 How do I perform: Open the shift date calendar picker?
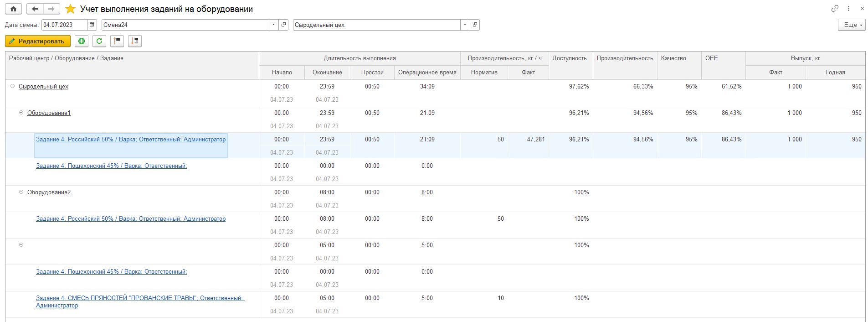click(x=92, y=25)
